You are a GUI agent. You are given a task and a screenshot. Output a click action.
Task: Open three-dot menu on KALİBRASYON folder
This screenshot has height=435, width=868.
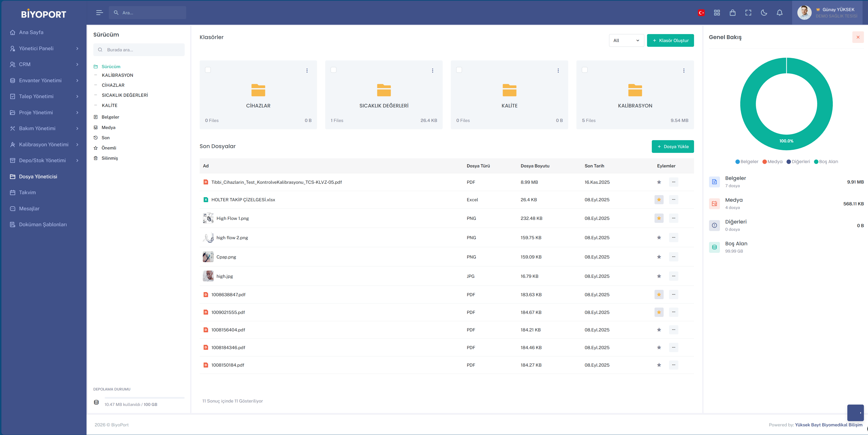pos(684,70)
